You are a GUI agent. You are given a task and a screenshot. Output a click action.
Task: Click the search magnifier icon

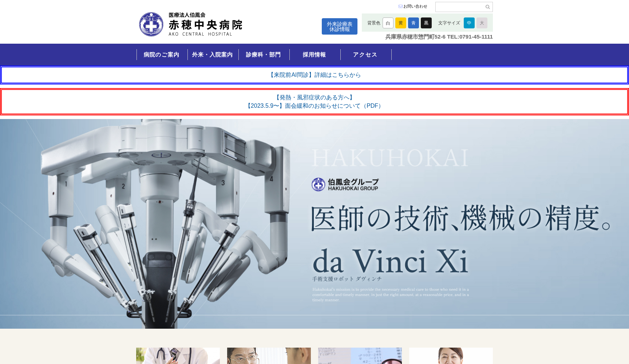(x=487, y=7)
